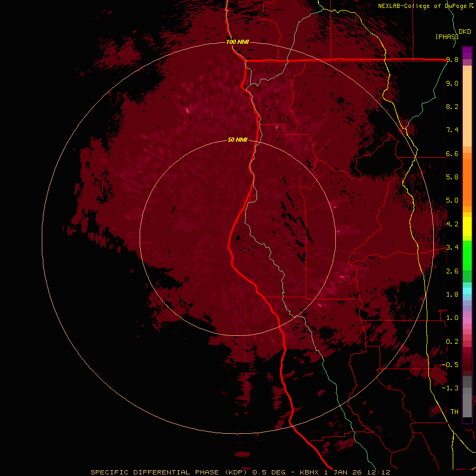Select the -0.5 value on the scale
The width and height of the screenshot is (476, 476).
(450, 365)
